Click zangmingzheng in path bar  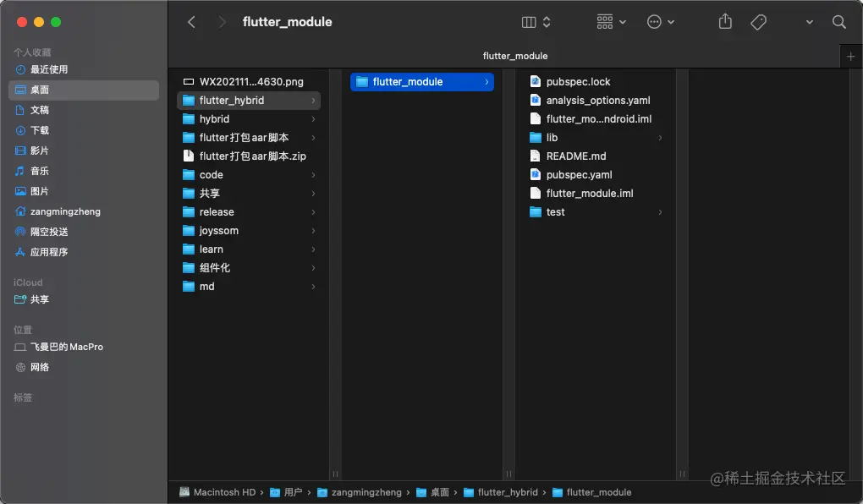click(x=360, y=492)
